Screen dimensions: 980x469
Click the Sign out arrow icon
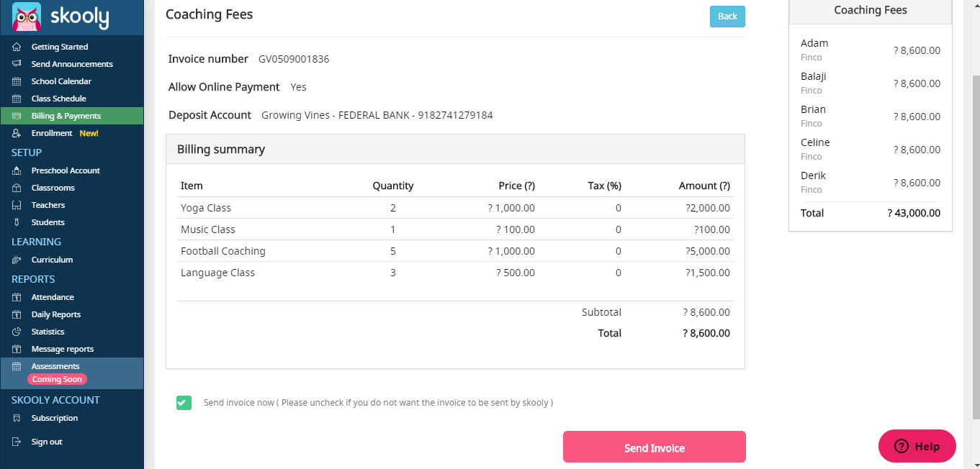(17, 442)
